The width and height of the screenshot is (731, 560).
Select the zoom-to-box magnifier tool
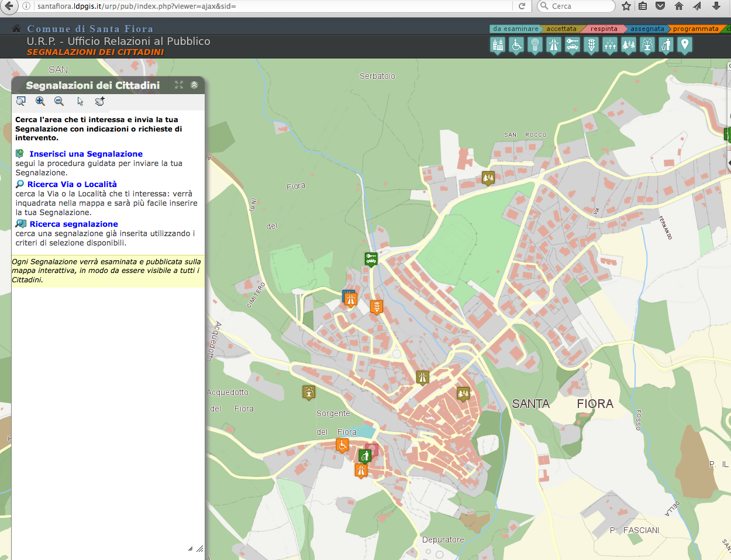[x=21, y=101]
